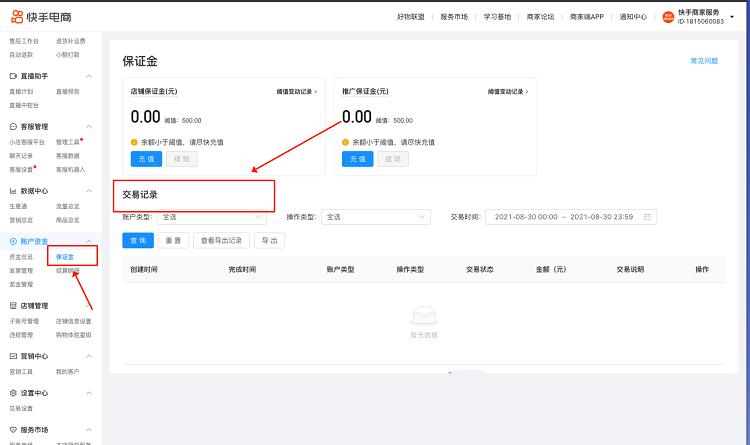Open 学习基地 in top navigation
The width and height of the screenshot is (750, 445).
(x=496, y=17)
